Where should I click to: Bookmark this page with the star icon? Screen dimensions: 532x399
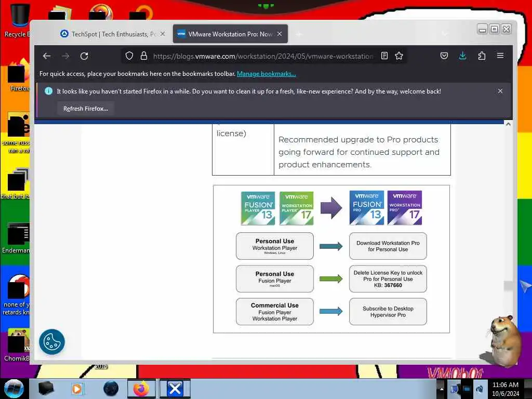pos(399,56)
